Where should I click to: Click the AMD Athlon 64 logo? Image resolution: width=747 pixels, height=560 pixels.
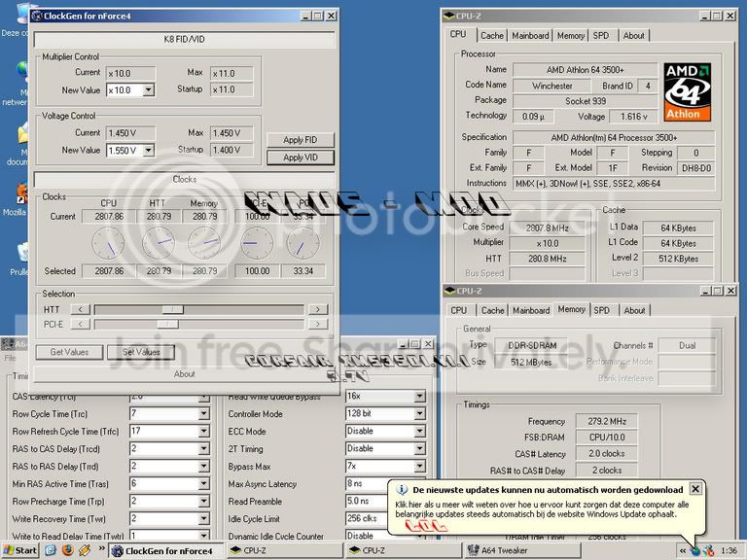(687, 92)
